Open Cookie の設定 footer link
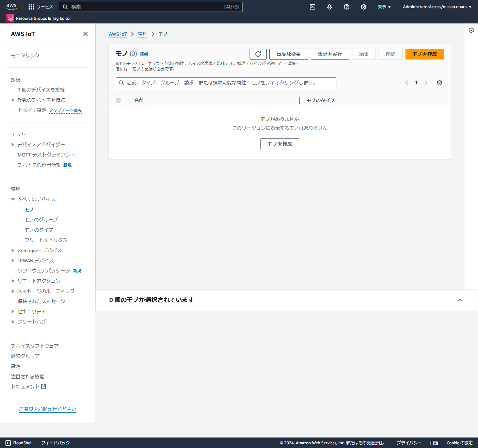This screenshot has width=478, height=448. tap(460, 443)
